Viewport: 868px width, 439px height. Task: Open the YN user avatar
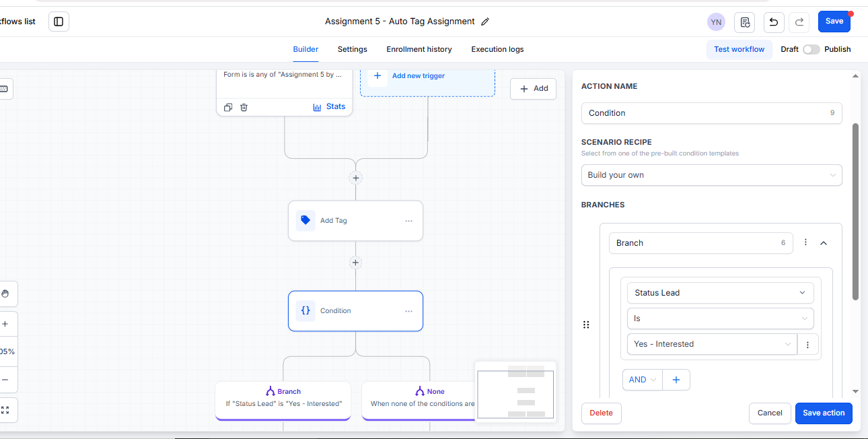tap(716, 22)
